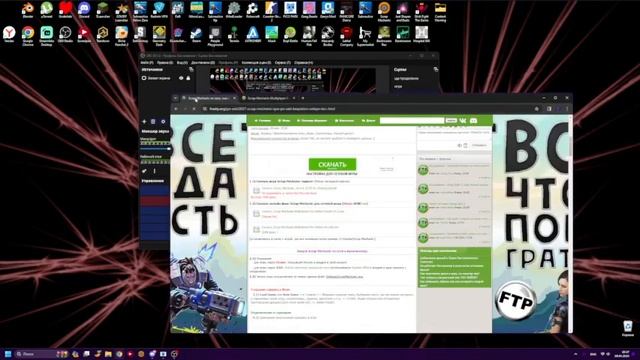Toggle eye visibility of Захват экрана source
Image resolution: width=640 pixels, height=360 pixels.
(x=181, y=78)
